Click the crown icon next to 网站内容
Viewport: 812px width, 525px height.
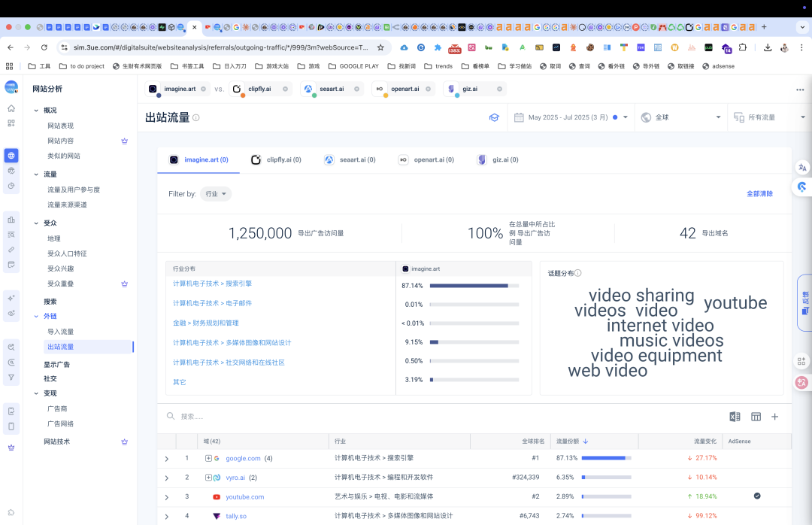pos(124,141)
